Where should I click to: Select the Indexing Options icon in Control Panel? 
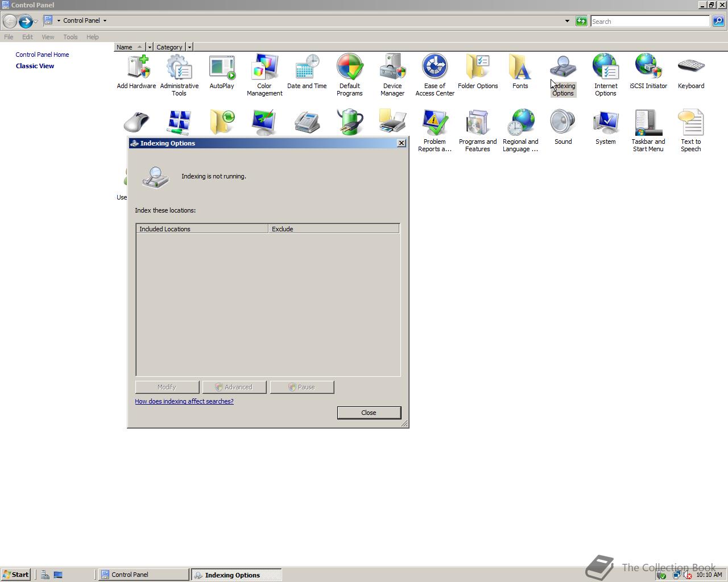[563, 75]
